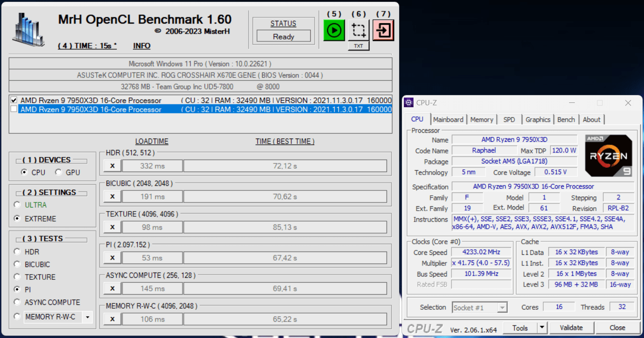644x338 pixels.
Task: Click the Tools button in CPU-Z
Action: pyautogui.click(x=520, y=328)
